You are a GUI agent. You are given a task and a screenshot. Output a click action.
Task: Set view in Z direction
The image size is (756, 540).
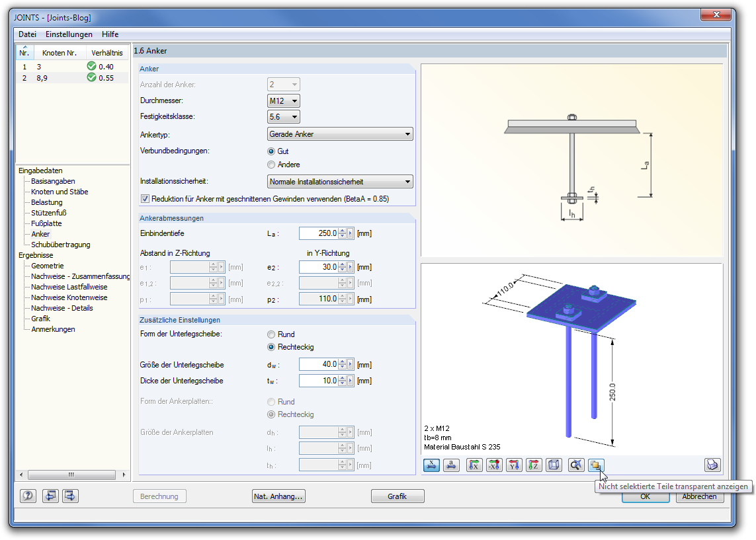click(534, 465)
